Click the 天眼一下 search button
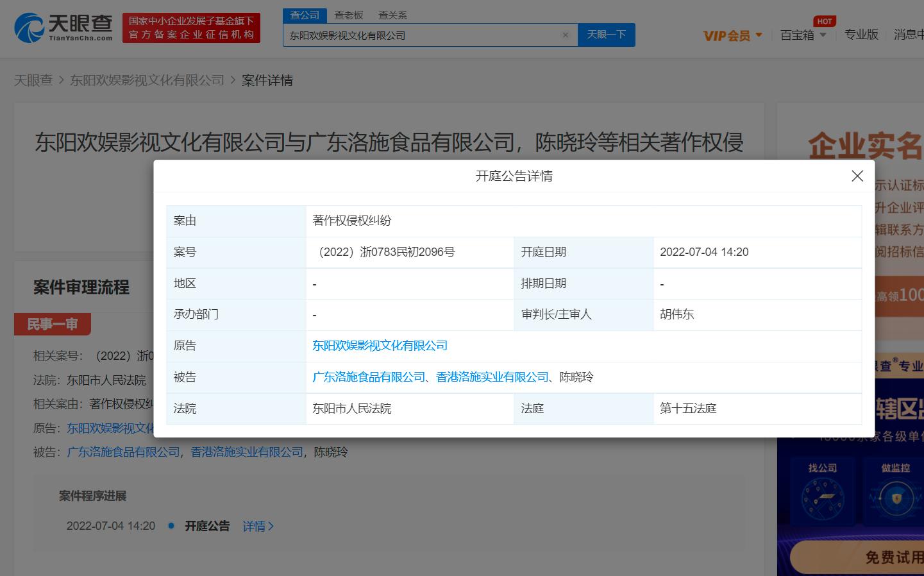 point(606,35)
